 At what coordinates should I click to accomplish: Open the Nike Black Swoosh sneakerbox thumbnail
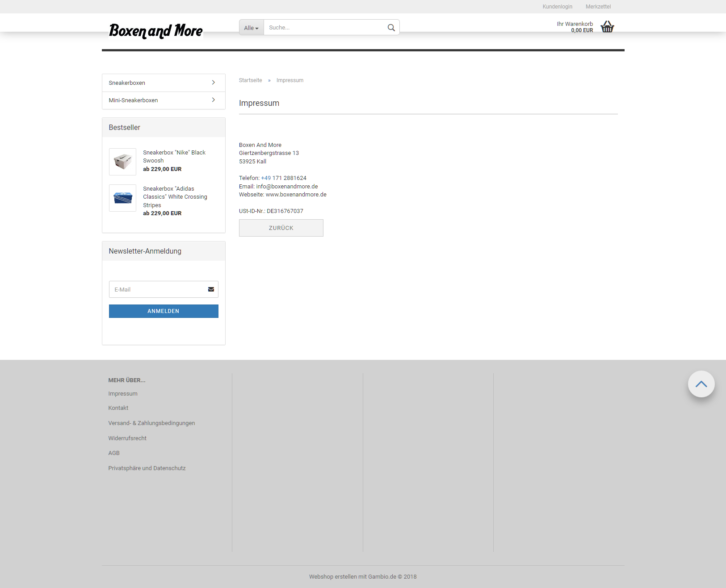122,162
